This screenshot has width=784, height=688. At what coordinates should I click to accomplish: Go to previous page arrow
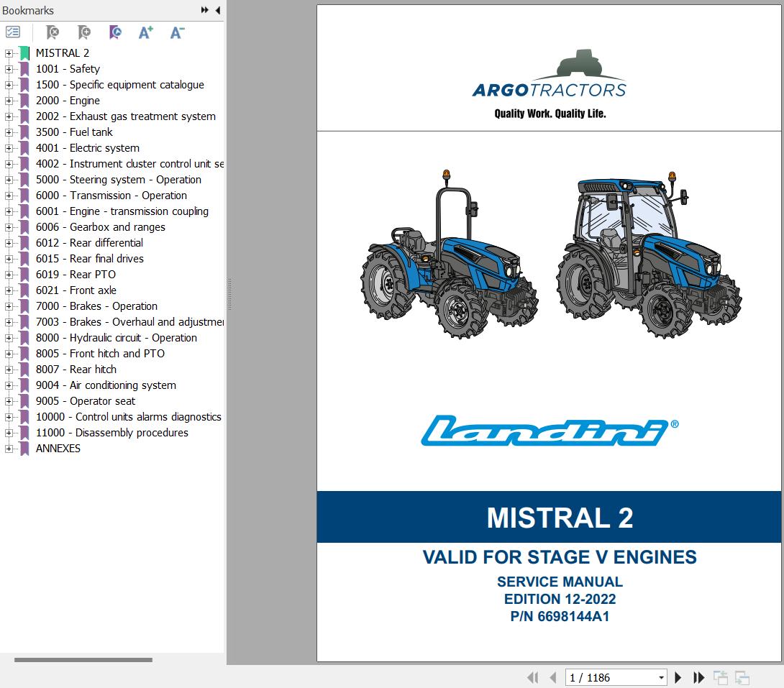(x=552, y=677)
